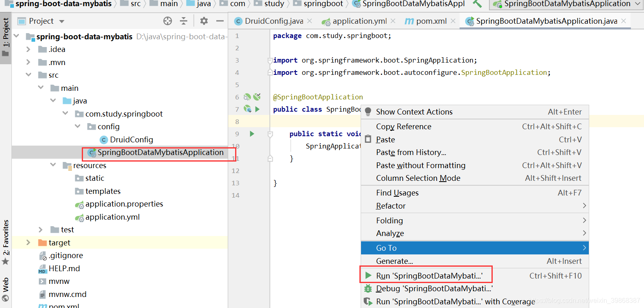Close the pom.xml tab
The image size is (644, 308).
click(453, 21)
